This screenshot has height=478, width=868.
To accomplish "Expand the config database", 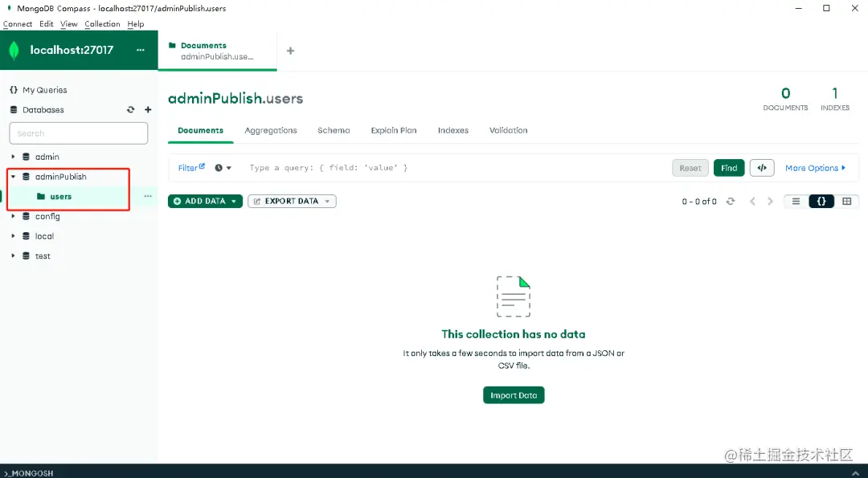I will (x=14, y=216).
